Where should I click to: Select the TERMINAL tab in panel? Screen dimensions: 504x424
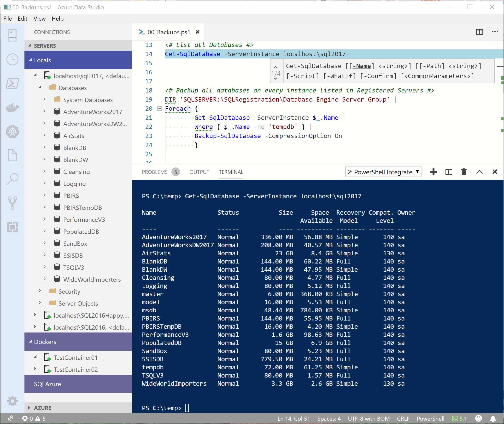(x=232, y=172)
